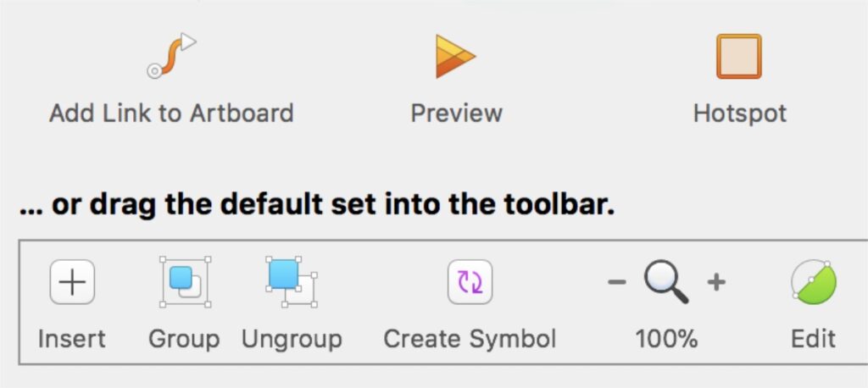Screen dimensions: 868x388
Task: Click the Ungroup label text
Action: click(x=292, y=340)
